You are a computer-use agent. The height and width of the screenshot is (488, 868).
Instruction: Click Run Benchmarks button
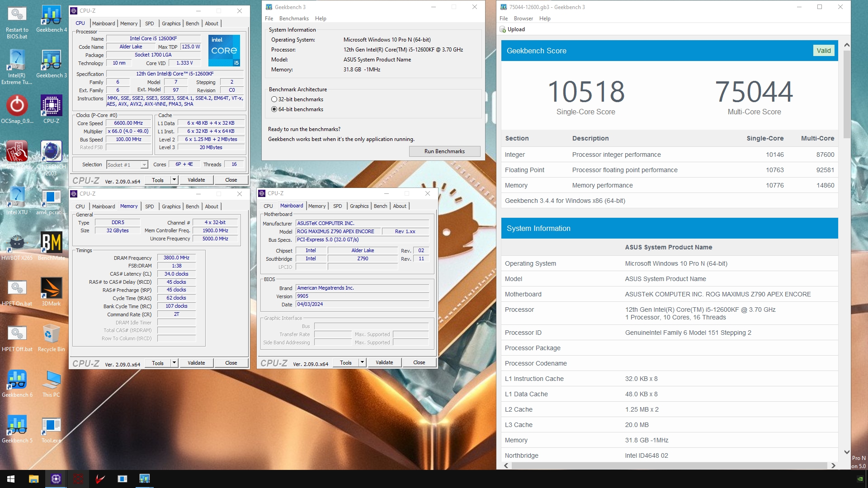444,151
